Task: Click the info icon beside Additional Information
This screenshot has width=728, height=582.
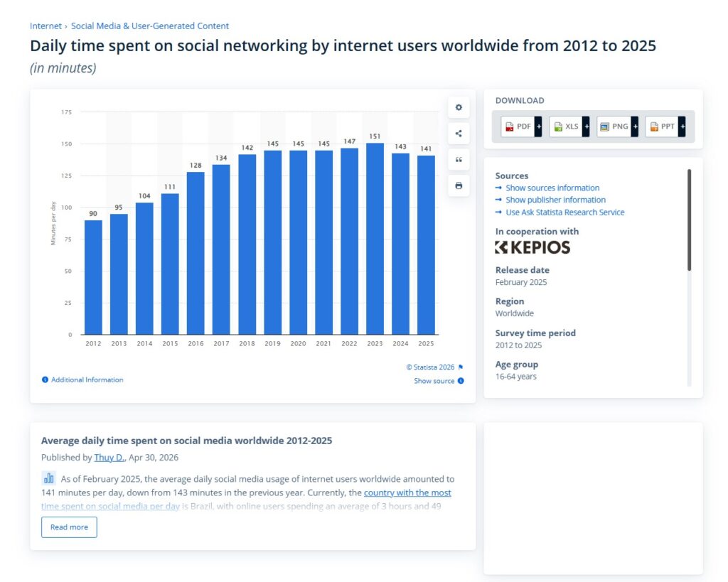Action: tap(45, 379)
